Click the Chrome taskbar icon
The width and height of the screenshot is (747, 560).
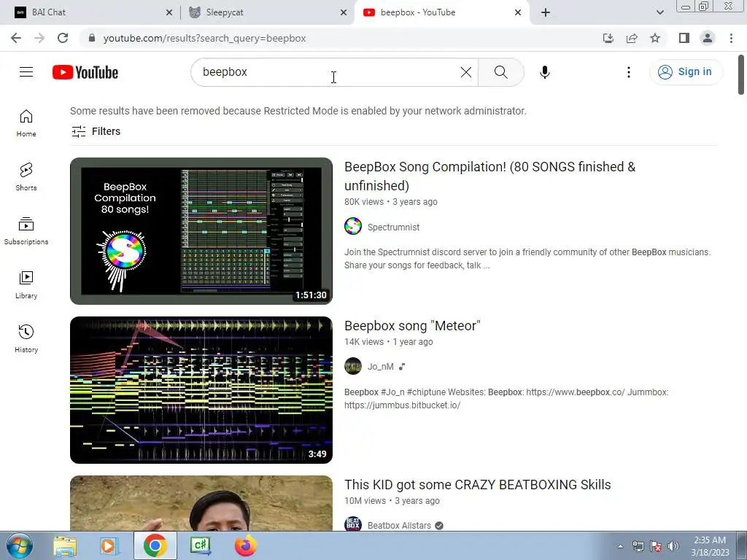pos(155,545)
